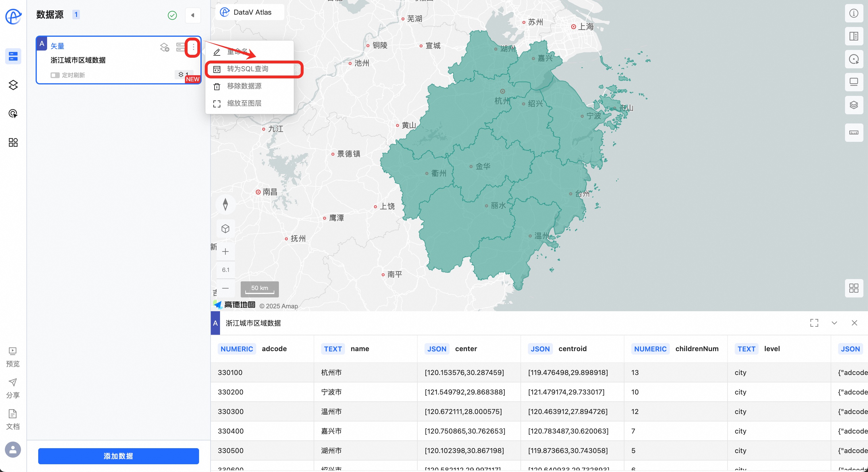Click the ruler measure tool icon
The image size is (868, 472).
point(854,132)
